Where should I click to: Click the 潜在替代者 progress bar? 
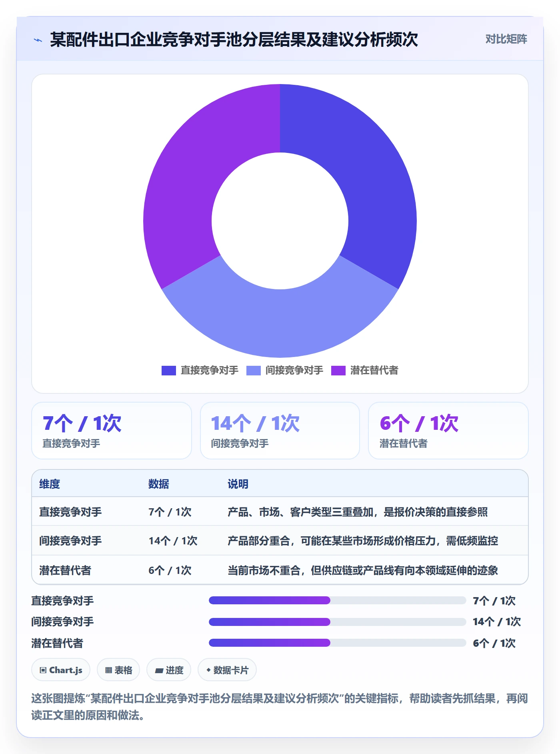(x=337, y=643)
